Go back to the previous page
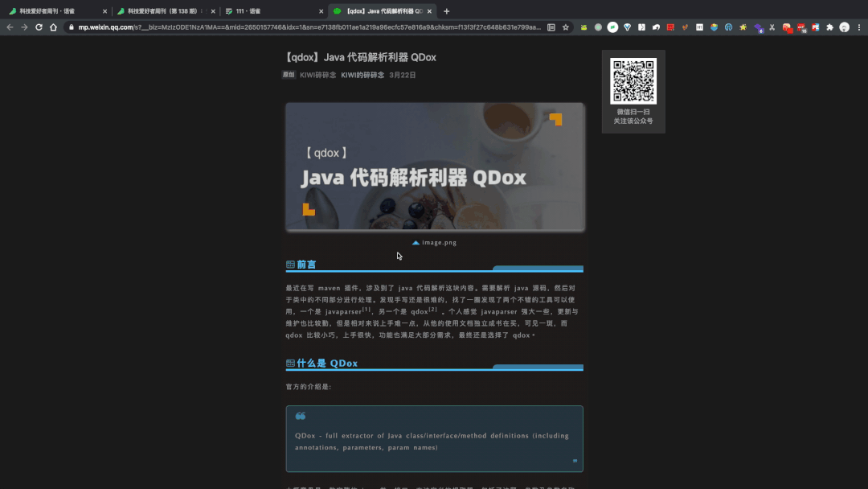This screenshot has width=868, height=489. (x=10, y=27)
